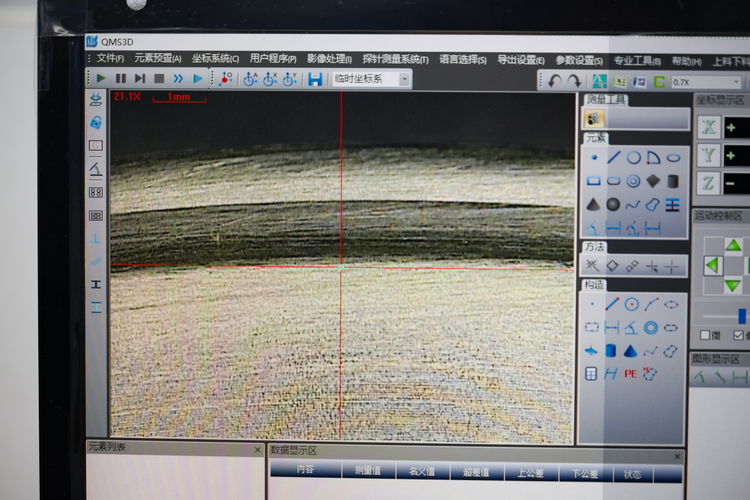750x500 pixels.
Task: Open the 影像处理(I) menu
Action: point(329,59)
